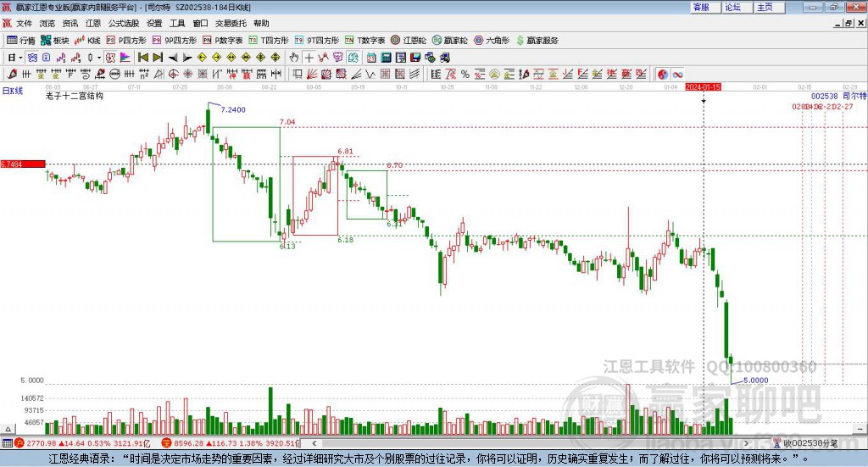Open the 资讯 menu
This screenshot has width=868, height=467.
click(70, 23)
